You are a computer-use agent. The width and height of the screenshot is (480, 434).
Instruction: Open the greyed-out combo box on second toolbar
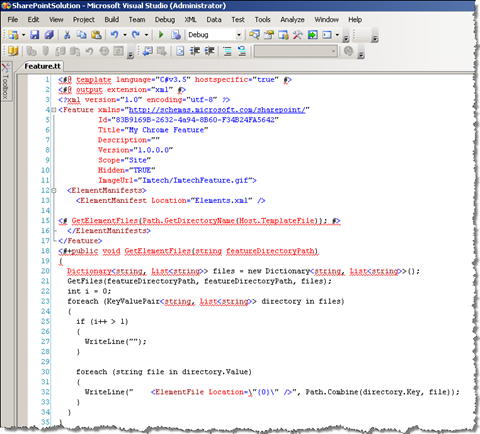pos(296,51)
